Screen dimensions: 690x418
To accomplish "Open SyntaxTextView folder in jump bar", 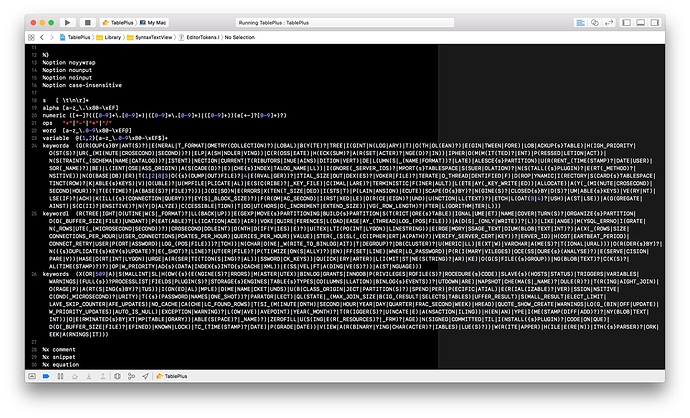I will click(150, 37).
